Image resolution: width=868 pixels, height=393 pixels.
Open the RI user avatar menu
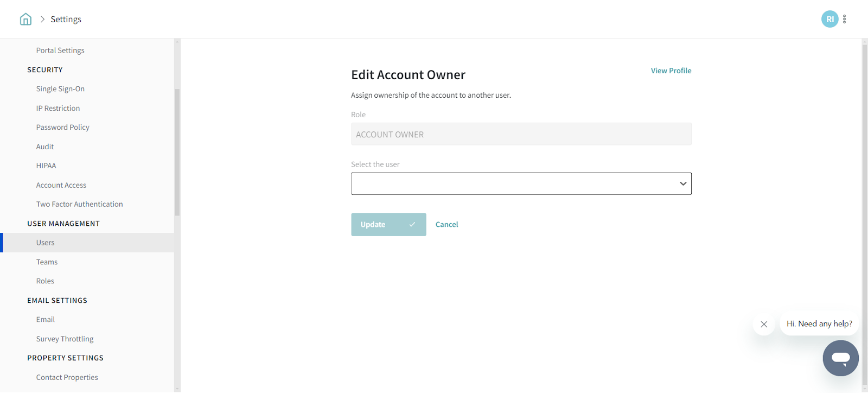pyautogui.click(x=829, y=19)
